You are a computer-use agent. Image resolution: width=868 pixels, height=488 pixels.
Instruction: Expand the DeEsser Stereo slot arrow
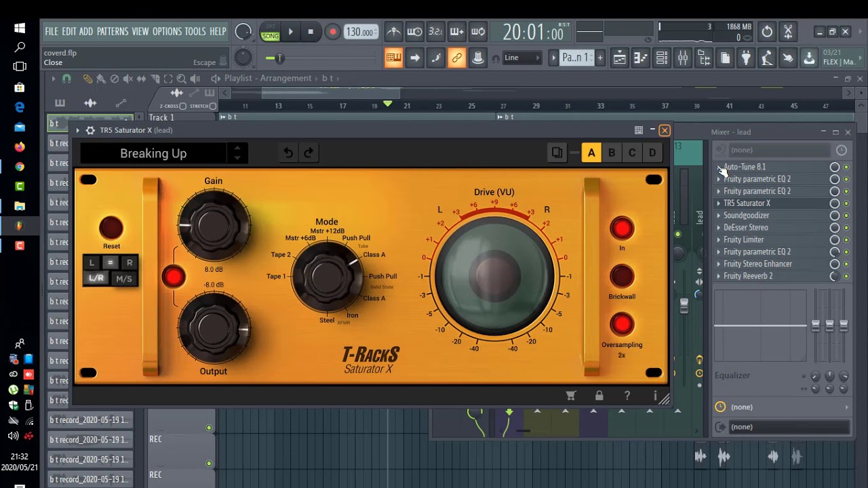pos(719,228)
